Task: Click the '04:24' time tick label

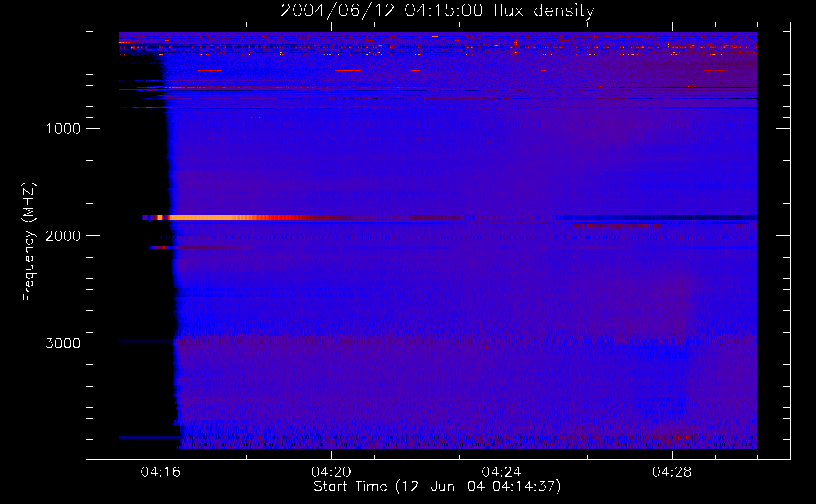Action: coord(502,472)
